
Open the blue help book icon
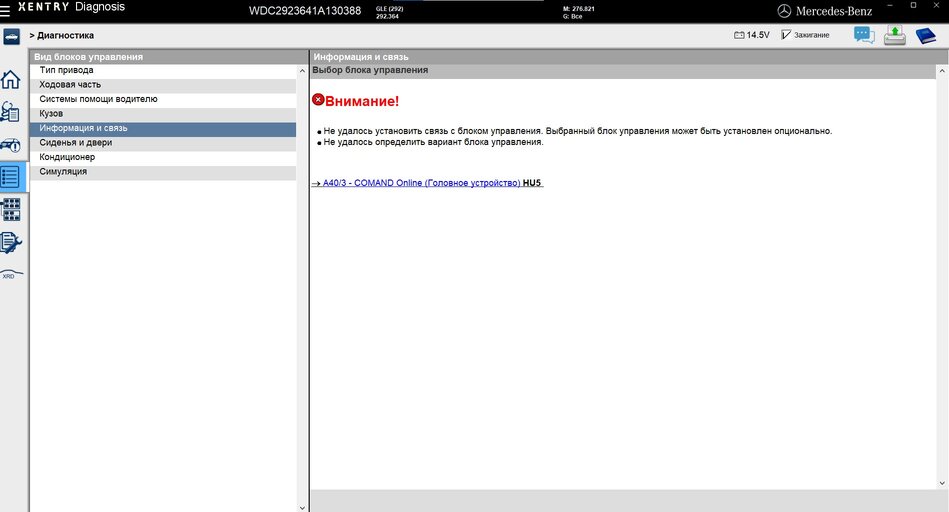tap(925, 36)
